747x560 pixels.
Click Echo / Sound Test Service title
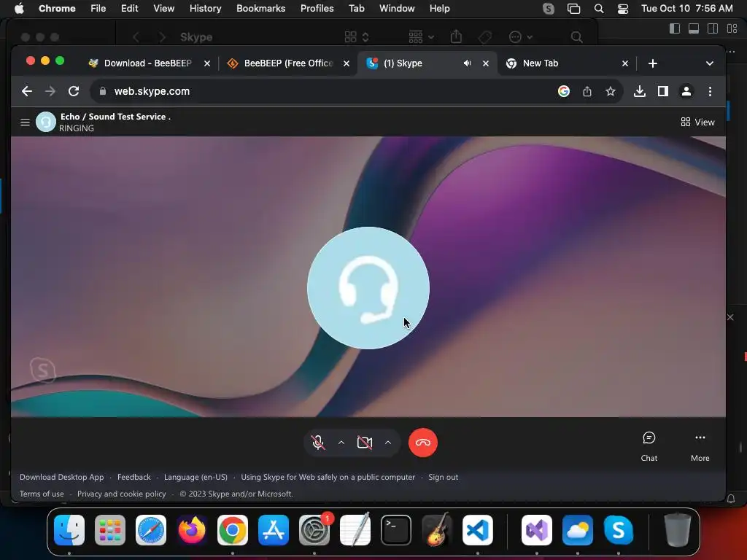[x=115, y=117]
